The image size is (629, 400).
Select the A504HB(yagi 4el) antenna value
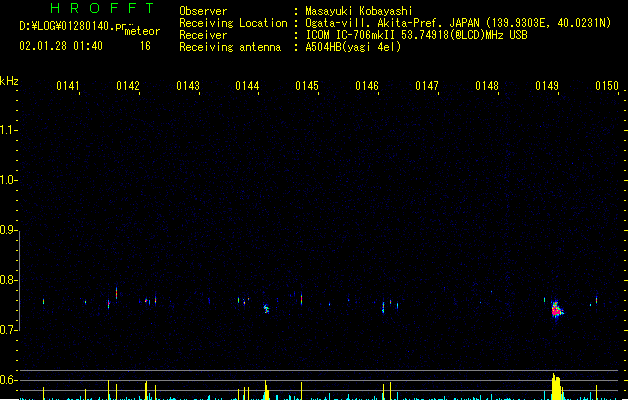[x=353, y=47]
